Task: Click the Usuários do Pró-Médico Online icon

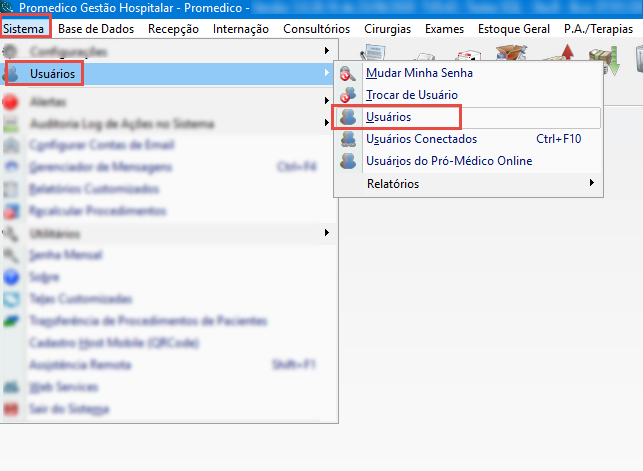Action: click(x=348, y=161)
